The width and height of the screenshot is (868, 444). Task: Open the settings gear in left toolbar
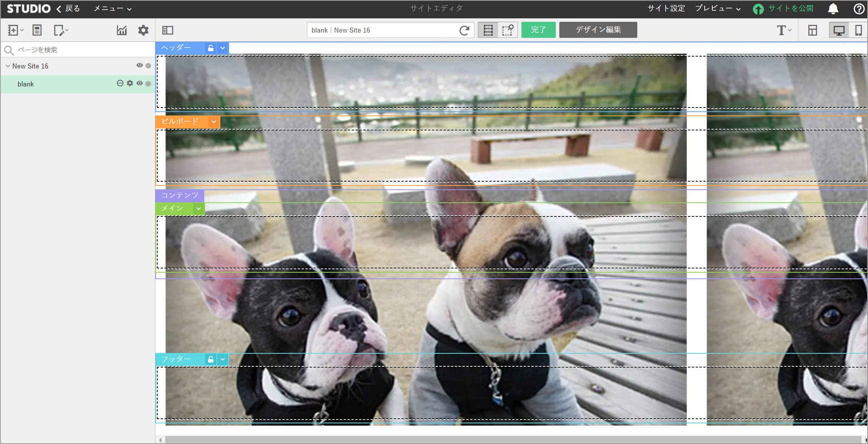point(143,30)
